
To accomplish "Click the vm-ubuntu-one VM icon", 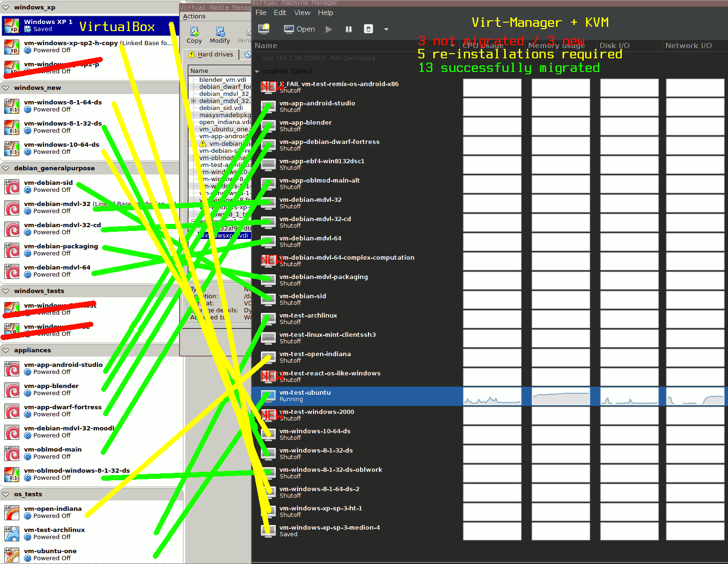I will coord(12,555).
